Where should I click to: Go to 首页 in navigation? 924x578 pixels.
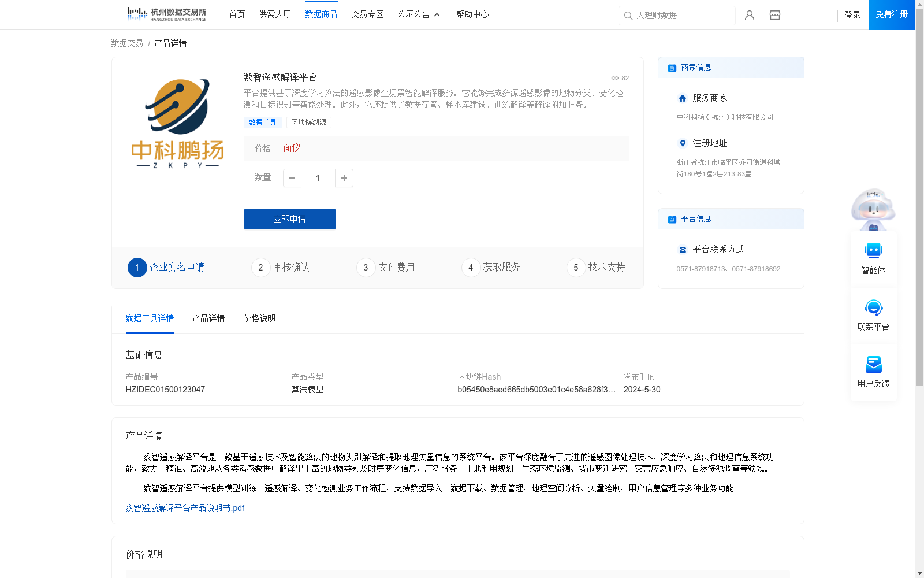[x=237, y=14]
